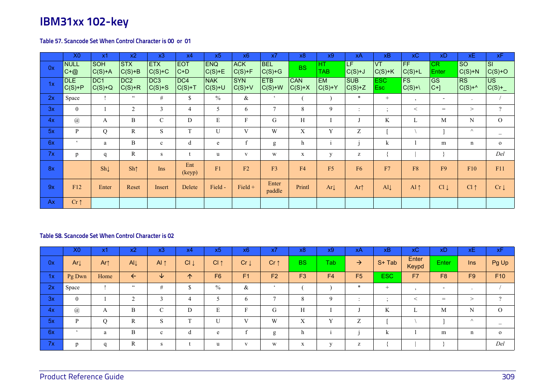Click the green 'Tab' cell in Table 58
Viewport: 555px width, 392px height.
click(331, 263)
